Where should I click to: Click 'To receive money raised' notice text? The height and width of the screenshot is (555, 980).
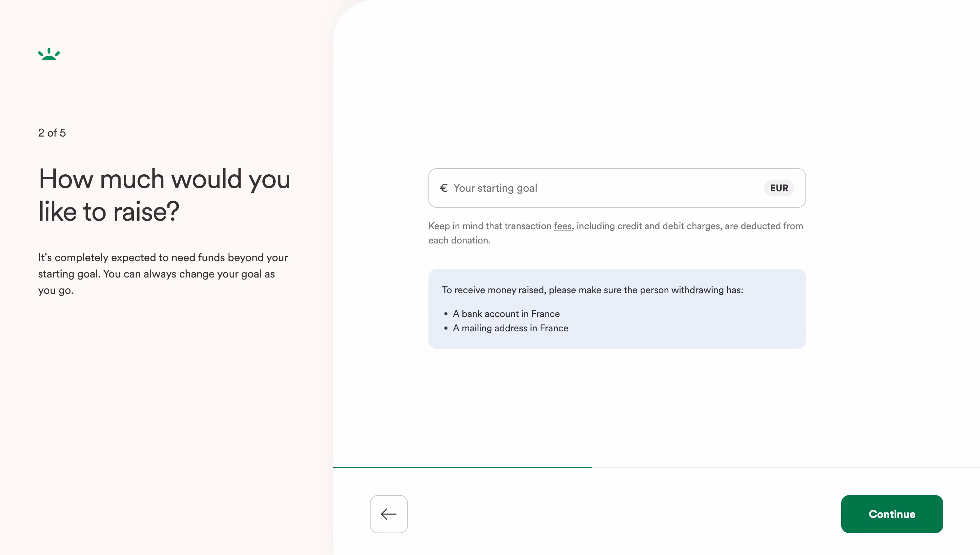[592, 290]
